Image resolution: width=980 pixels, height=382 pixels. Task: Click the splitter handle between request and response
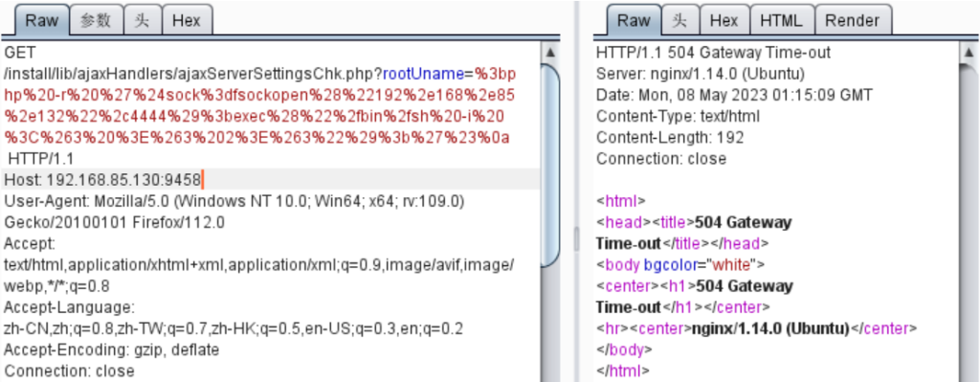(x=577, y=237)
